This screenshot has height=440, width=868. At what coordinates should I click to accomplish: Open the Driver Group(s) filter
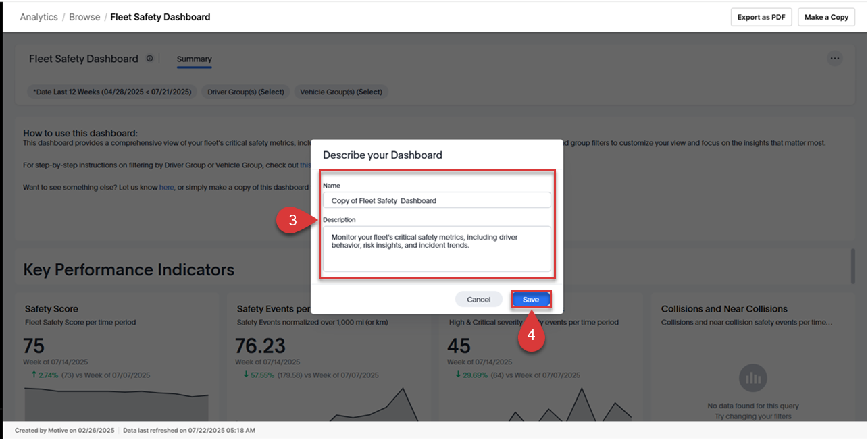tap(246, 92)
